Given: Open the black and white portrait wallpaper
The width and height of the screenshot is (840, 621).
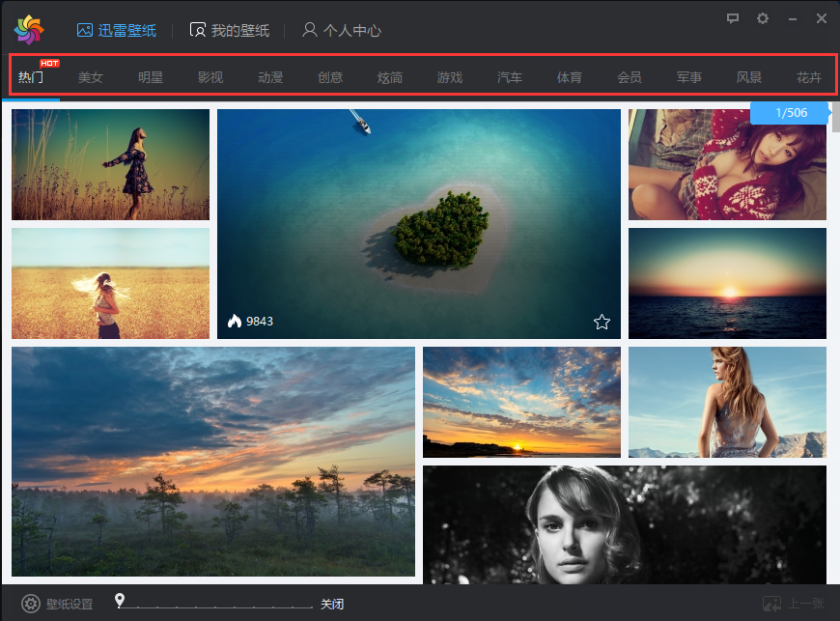Looking at the screenshot, I should point(625,525).
